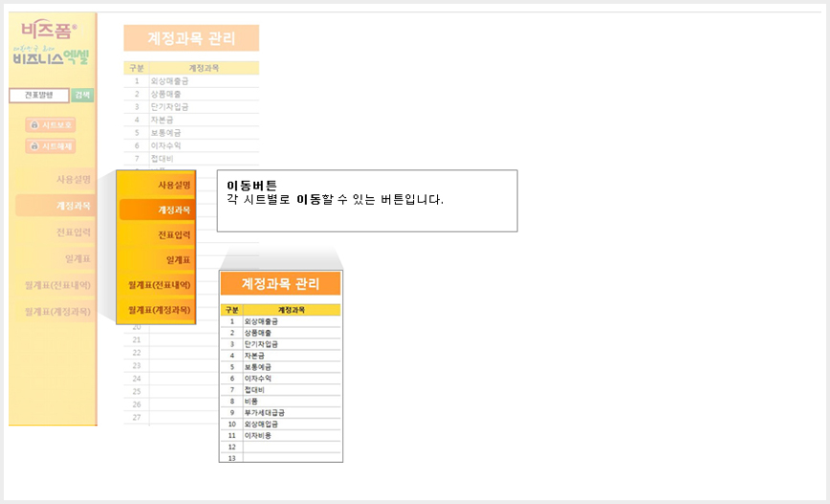Open 사용설명 in the faded left sidebar
830x504 pixels.
(x=74, y=180)
